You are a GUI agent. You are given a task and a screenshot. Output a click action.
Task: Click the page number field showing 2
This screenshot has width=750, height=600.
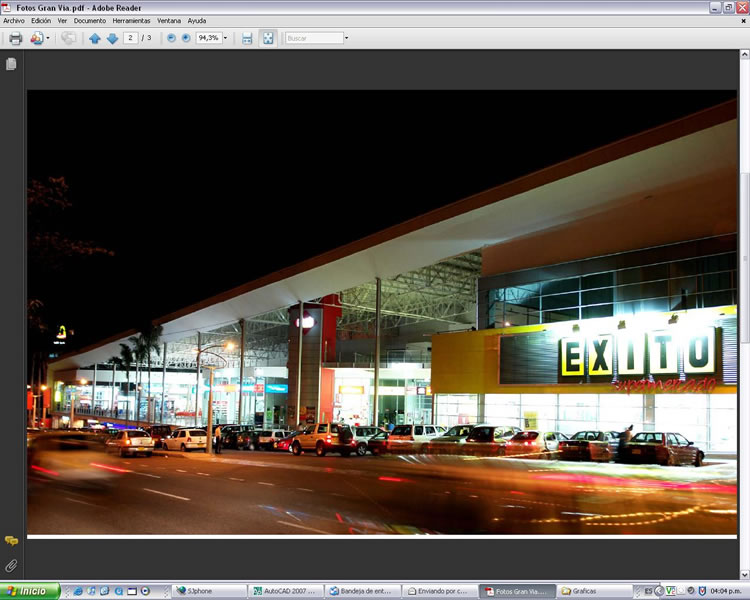pyautogui.click(x=131, y=38)
